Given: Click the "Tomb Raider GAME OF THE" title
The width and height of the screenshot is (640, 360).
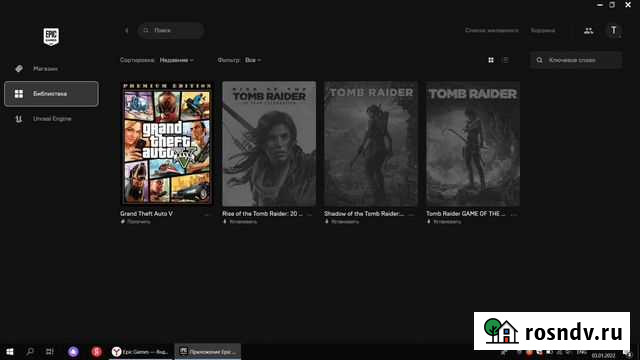Looking at the screenshot, I should [465, 213].
